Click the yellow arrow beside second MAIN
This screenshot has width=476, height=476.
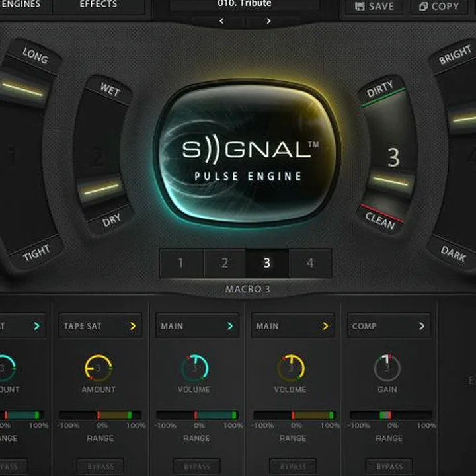coord(325,326)
